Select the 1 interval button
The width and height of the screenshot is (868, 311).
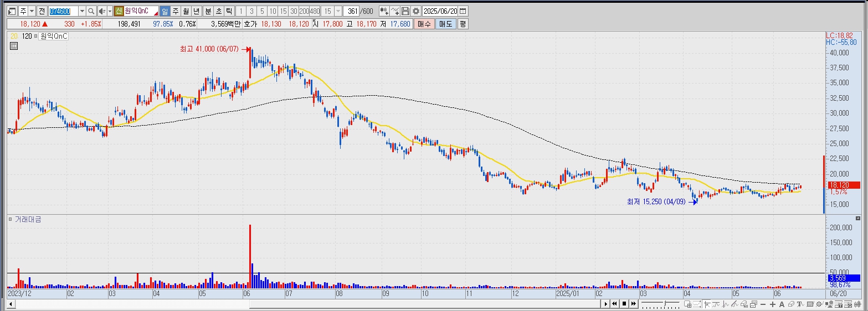click(x=241, y=11)
